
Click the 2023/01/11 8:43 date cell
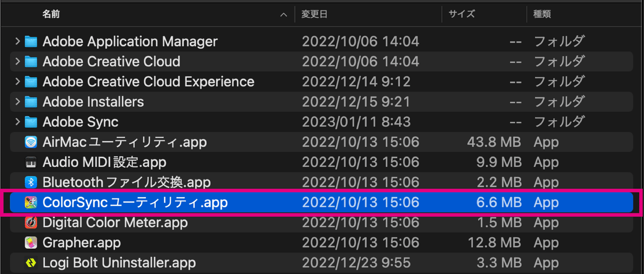click(x=356, y=122)
